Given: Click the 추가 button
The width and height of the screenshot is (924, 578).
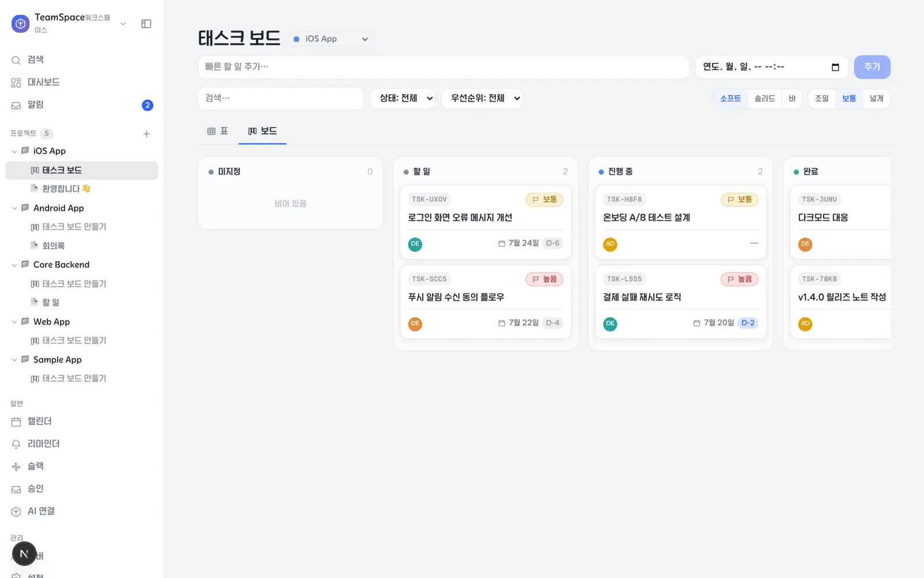Looking at the screenshot, I should (x=872, y=67).
